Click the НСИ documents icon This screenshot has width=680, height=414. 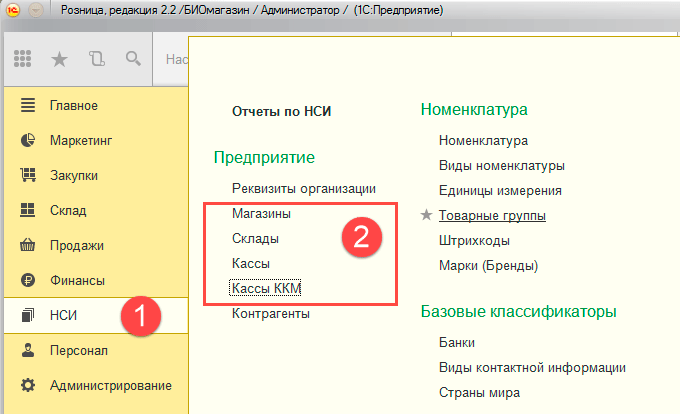28,315
